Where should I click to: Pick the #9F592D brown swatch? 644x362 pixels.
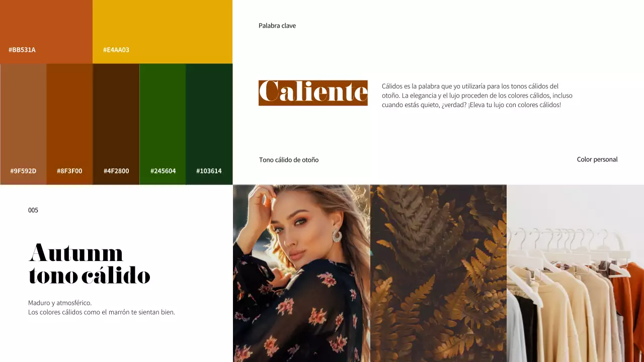point(23,124)
